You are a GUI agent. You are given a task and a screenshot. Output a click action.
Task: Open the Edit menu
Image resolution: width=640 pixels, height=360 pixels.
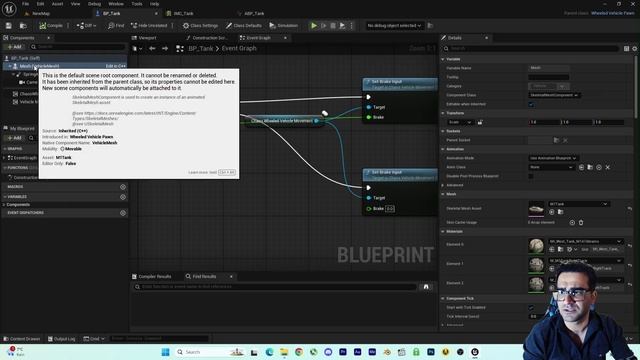pyautogui.click(x=40, y=4)
